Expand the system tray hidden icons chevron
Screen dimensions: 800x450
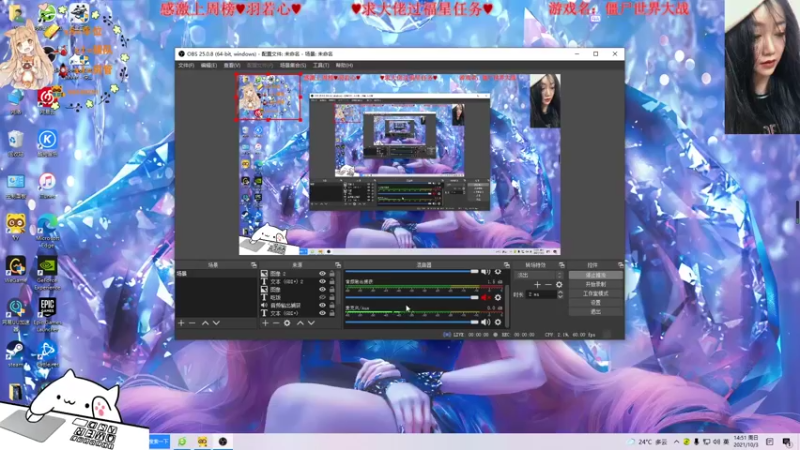tap(677, 441)
